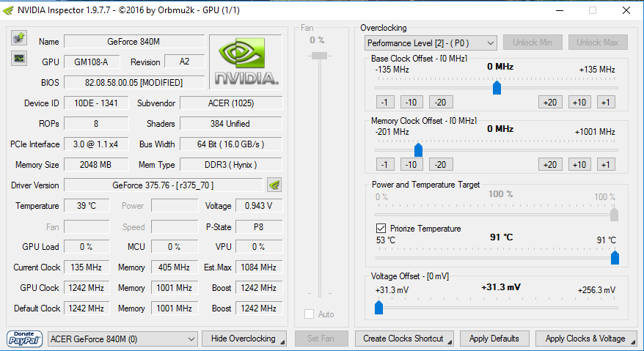The height and width of the screenshot is (351, 644).
Task: Decrease memory clock offset by -10
Action: [x=411, y=164]
